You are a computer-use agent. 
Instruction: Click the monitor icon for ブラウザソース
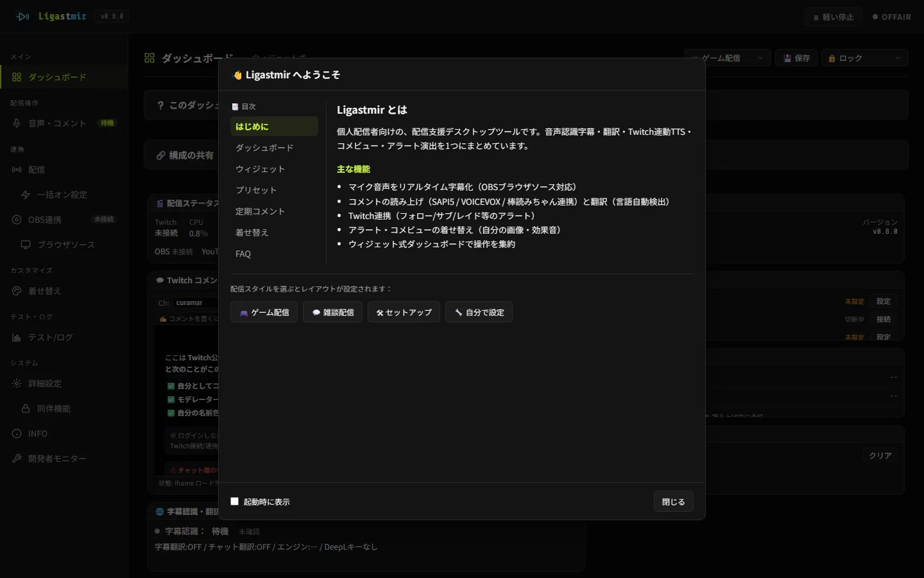[x=26, y=245]
